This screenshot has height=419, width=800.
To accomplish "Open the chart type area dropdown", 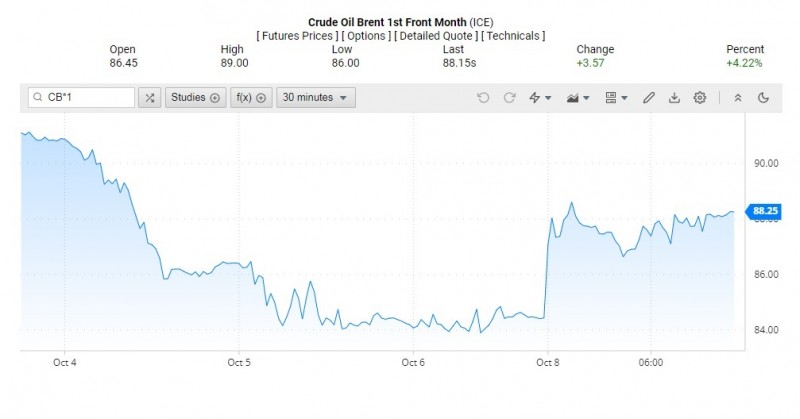I will point(578,97).
